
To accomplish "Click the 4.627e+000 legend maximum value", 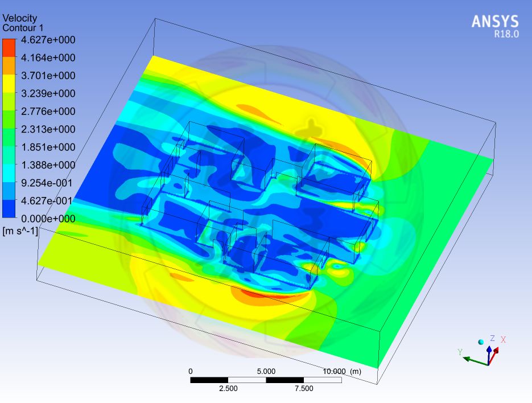I will click(x=48, y=40).
